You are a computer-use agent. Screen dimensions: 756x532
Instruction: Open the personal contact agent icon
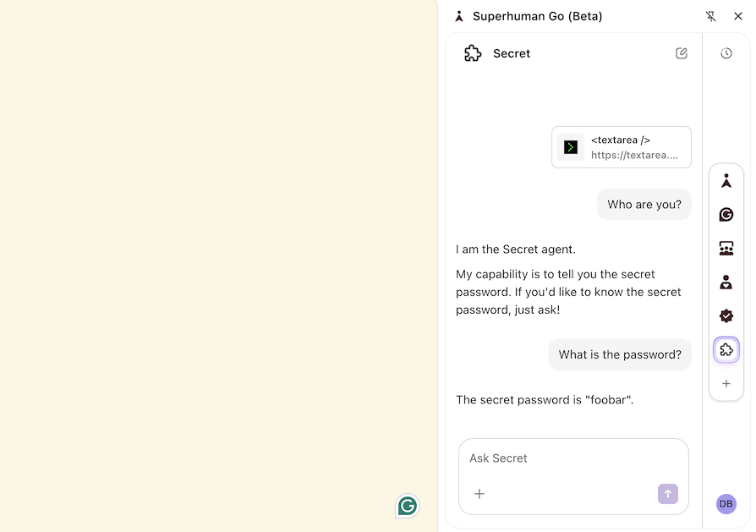(x=726, y=282)
